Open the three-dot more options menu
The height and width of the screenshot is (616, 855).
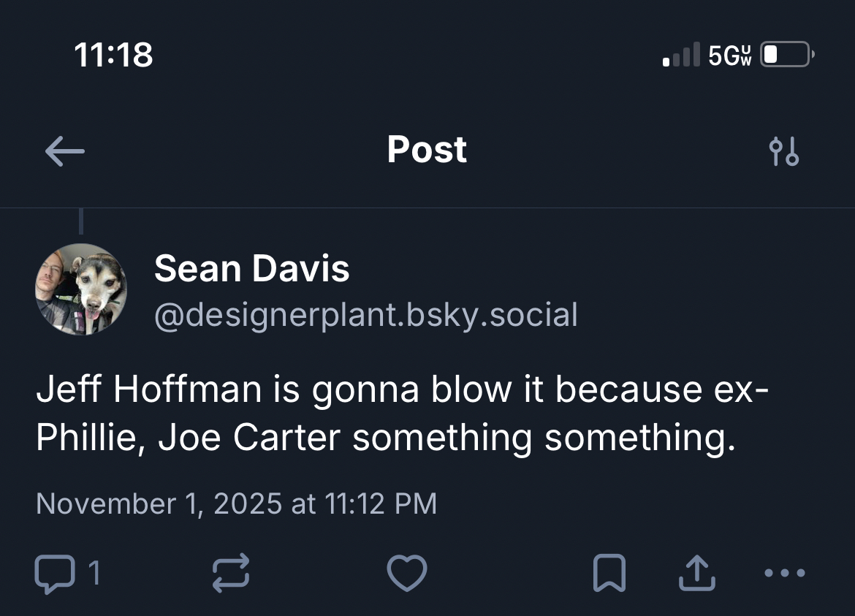(785, 573)
